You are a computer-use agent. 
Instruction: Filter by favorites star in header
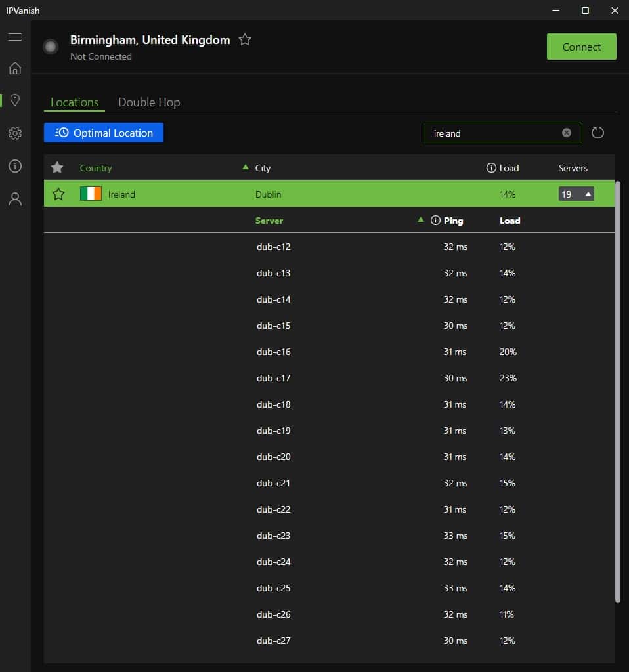[x=57, y=167]
